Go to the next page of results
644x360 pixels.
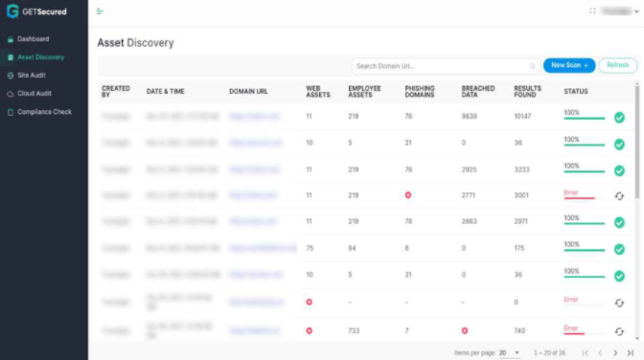(615, 353)
